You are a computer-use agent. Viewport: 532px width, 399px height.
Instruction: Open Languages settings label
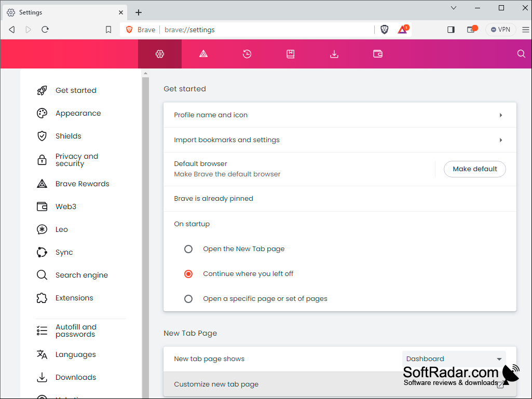[x=76, y=355]
